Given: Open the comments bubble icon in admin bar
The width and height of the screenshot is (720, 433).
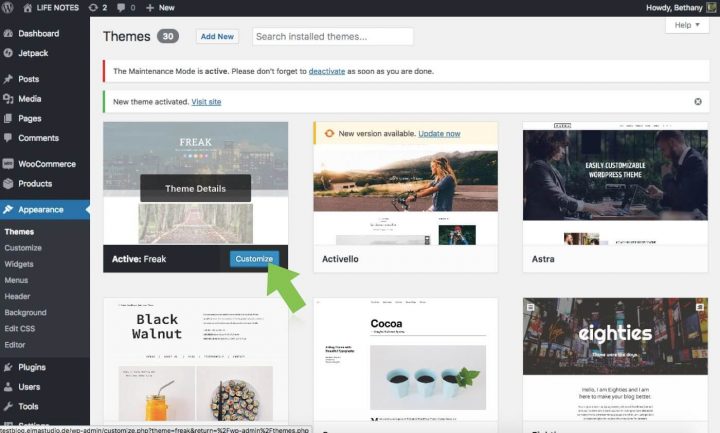Looking at the screenshot, I should tap(121, 8).
